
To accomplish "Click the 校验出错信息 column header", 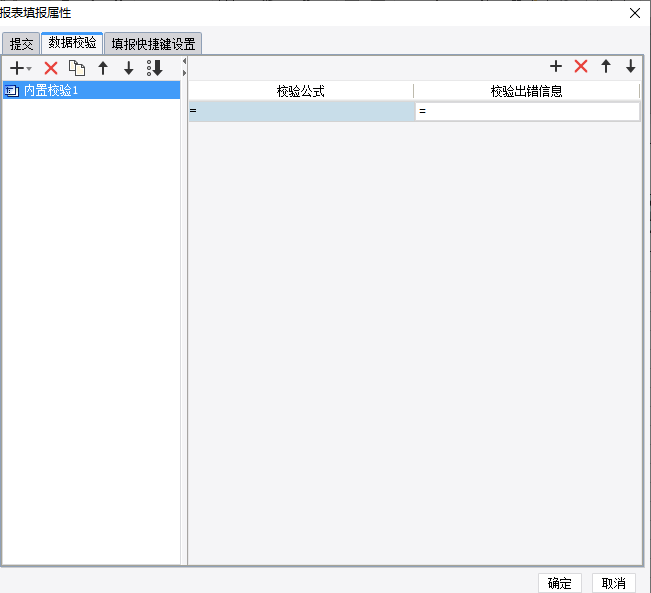I will tap(526, 91).
